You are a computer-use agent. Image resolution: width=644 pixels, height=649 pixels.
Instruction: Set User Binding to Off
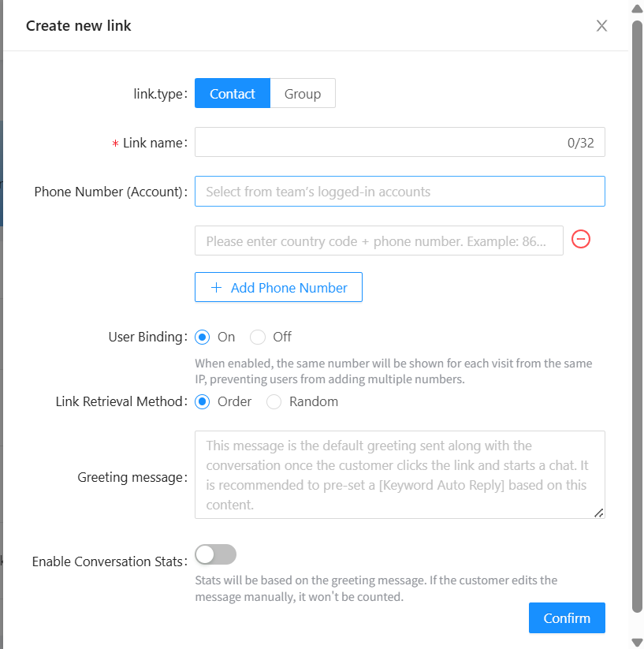tap(258, 337)
